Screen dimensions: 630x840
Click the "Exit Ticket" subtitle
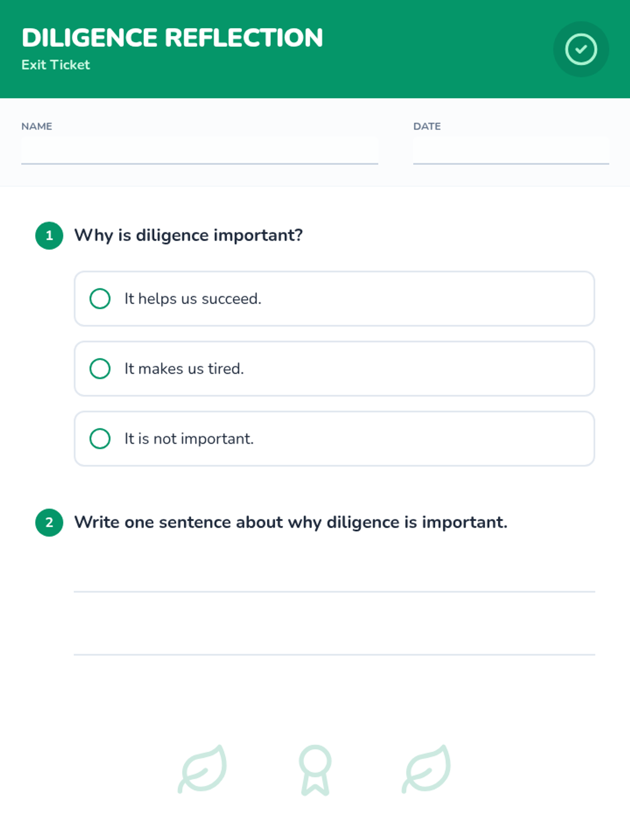[x=56, y=65]
